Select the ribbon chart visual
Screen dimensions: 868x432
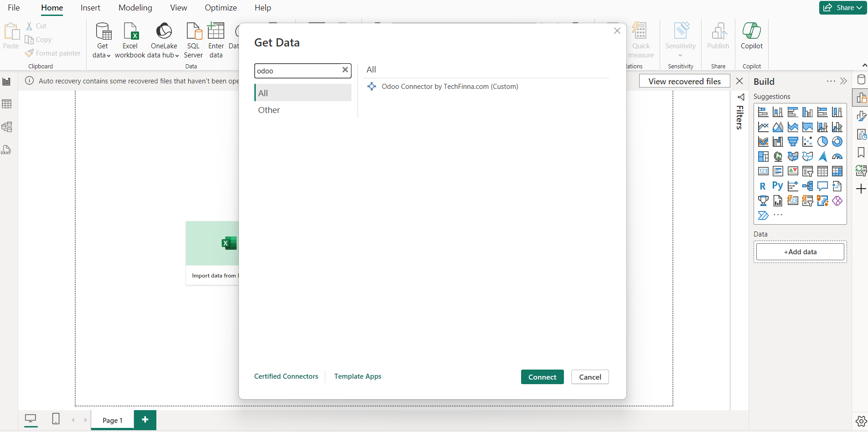(763, 142)
